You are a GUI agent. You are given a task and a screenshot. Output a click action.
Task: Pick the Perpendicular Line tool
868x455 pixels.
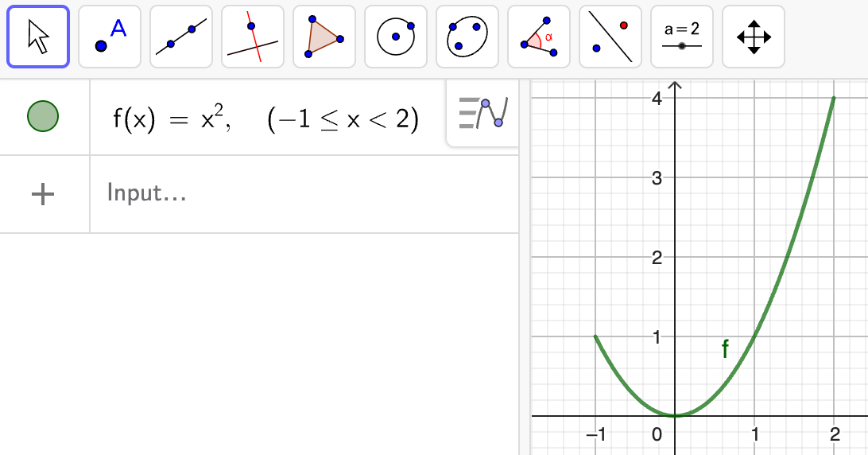[x=253, y=37]
